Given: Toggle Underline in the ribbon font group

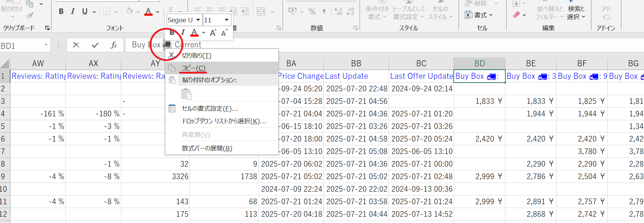Looking at the screenshot, I should click(x=85, y=11).
